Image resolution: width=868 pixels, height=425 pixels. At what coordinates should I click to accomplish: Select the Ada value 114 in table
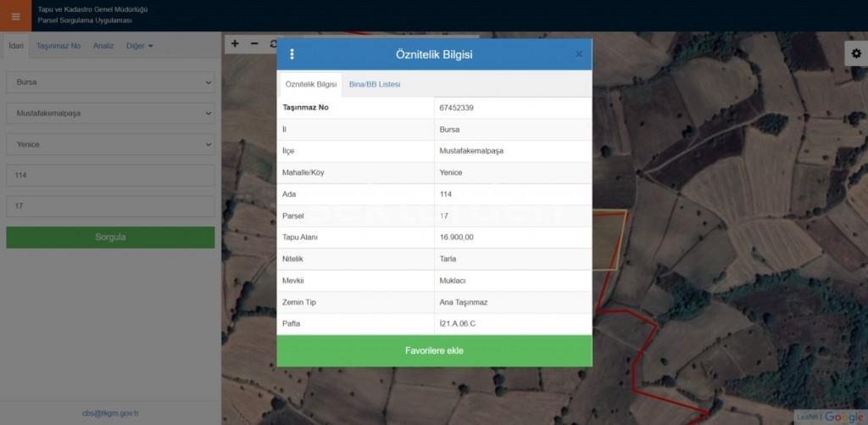point(446,194)
